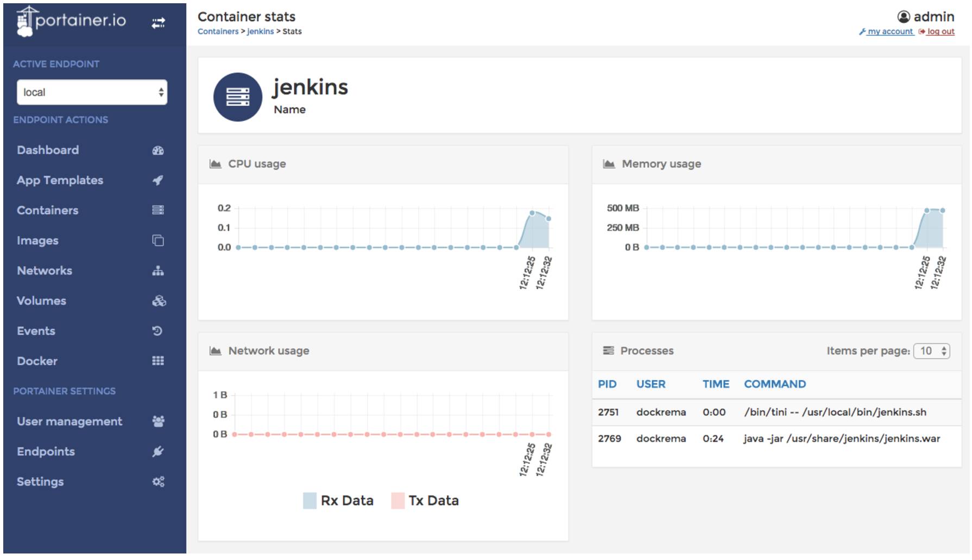The height and width of the screenshot is (560, 972).
Task: Click the wrench icon beside my account
Action: pos(862,31)
